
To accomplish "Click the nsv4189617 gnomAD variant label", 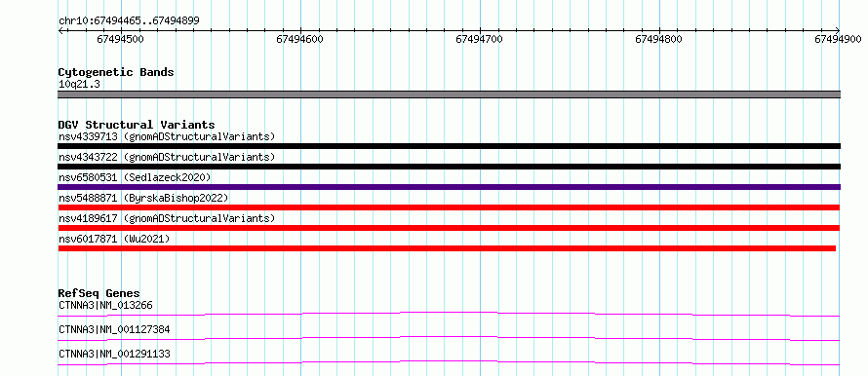I will coord(167,218).
